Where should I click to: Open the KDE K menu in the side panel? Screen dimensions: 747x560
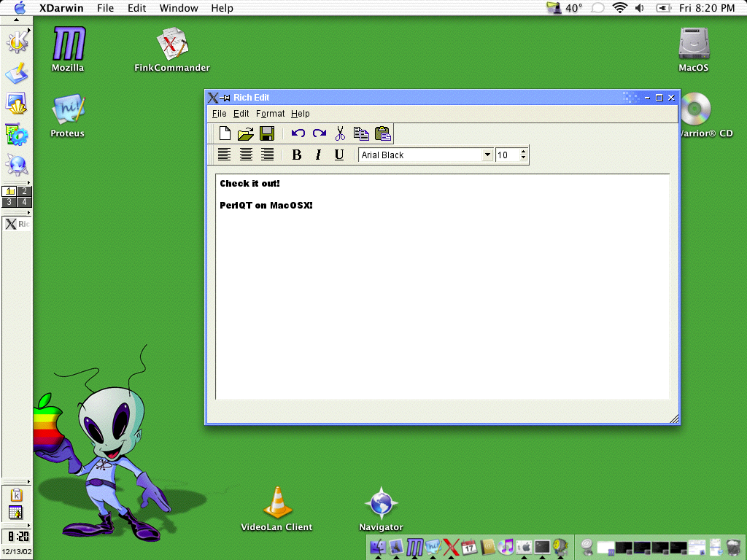pyautogui.click(x=18, y=42)
